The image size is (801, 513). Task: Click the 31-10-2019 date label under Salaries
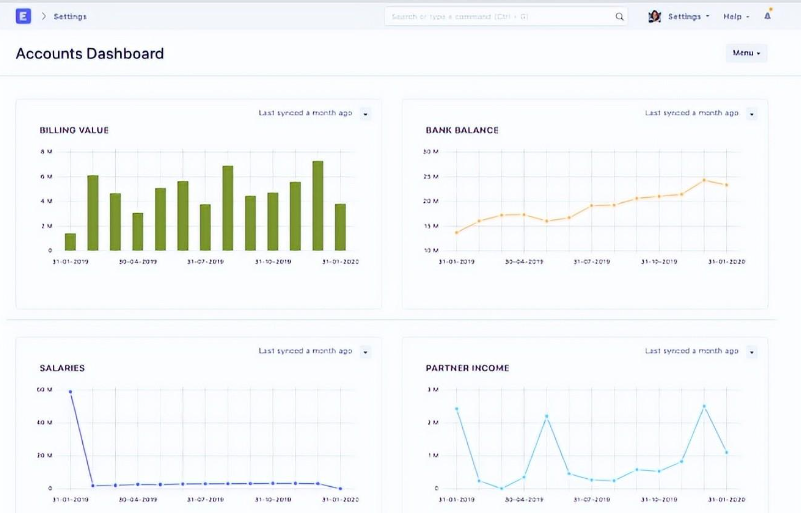273,500
